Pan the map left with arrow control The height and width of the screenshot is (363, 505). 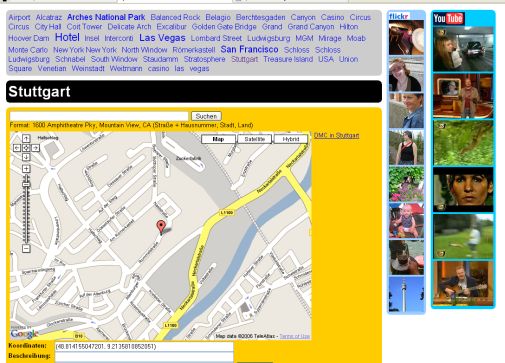[x=17, y=148]
